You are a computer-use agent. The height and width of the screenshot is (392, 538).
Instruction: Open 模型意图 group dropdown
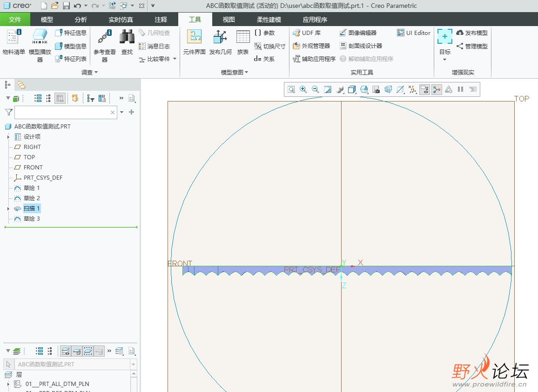[x=235, y=73]
